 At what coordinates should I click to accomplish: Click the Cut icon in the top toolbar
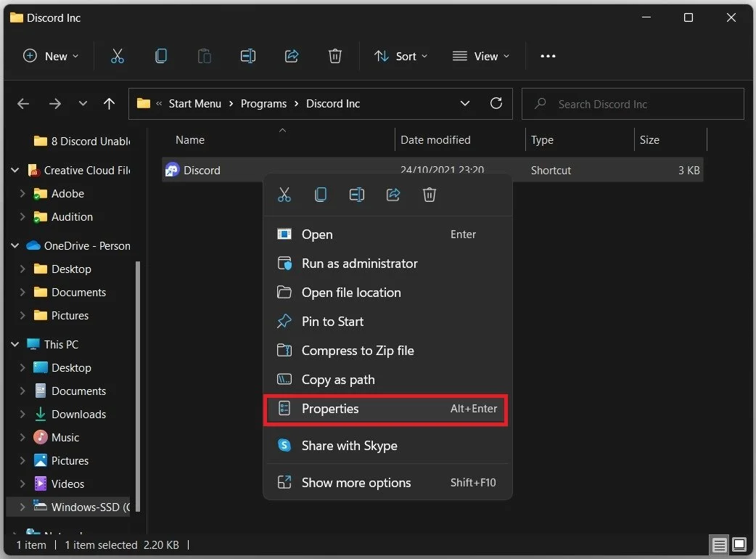point(117,56)
